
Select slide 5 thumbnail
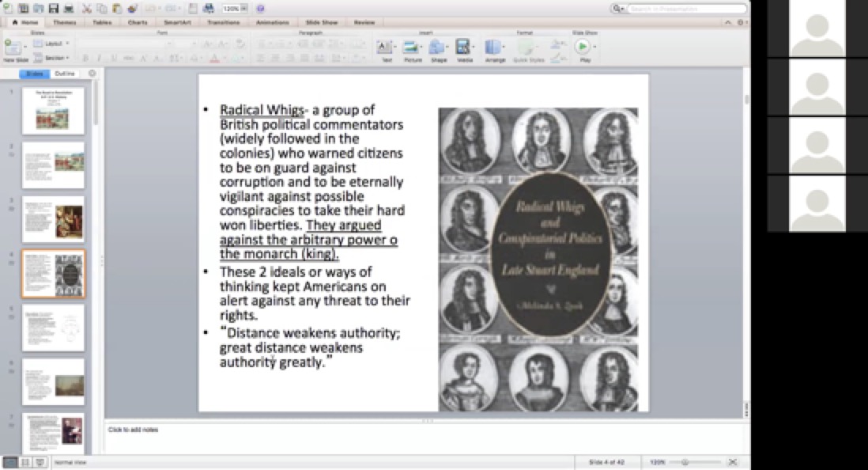click(53, 328)
